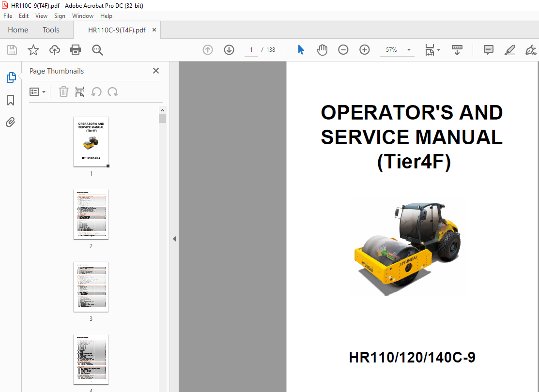The width and height of the screenshot is (539, 392).
Task: Select page 1 thumbnail
Action: click(91, 141)
